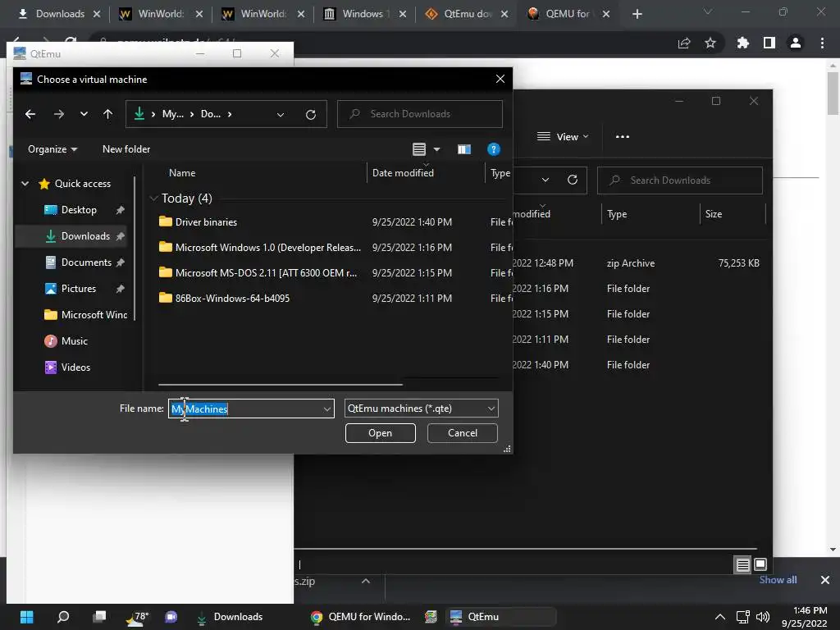Image resolution: width=840 pixels, height=630 pixels.
Task: Open Downloads in the sidebar
Action: pyautogui.click(x=85, y=236)
